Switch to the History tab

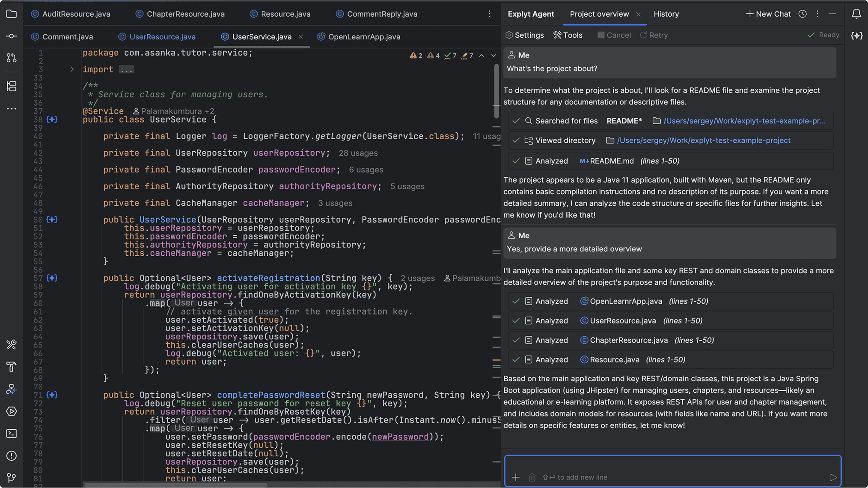(666, 14)
